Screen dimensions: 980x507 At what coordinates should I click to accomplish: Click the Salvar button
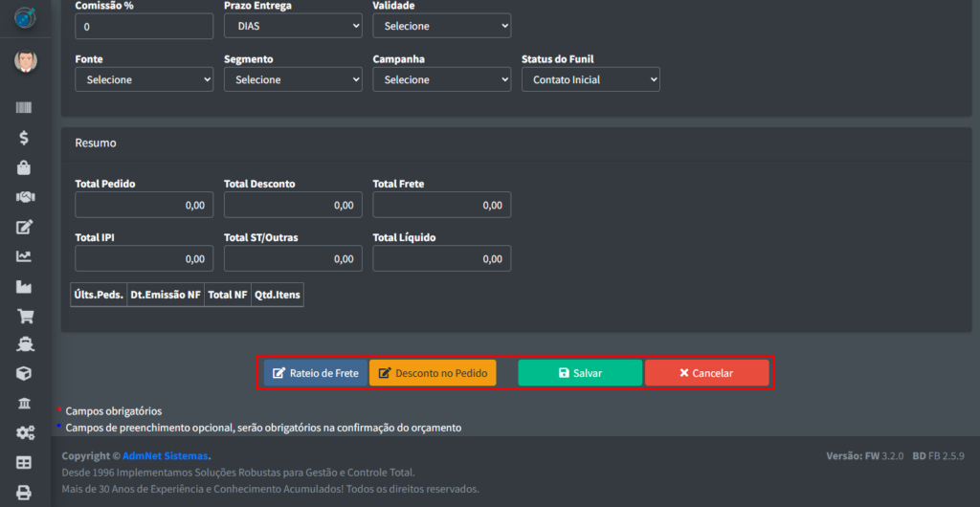pos(580,373)
